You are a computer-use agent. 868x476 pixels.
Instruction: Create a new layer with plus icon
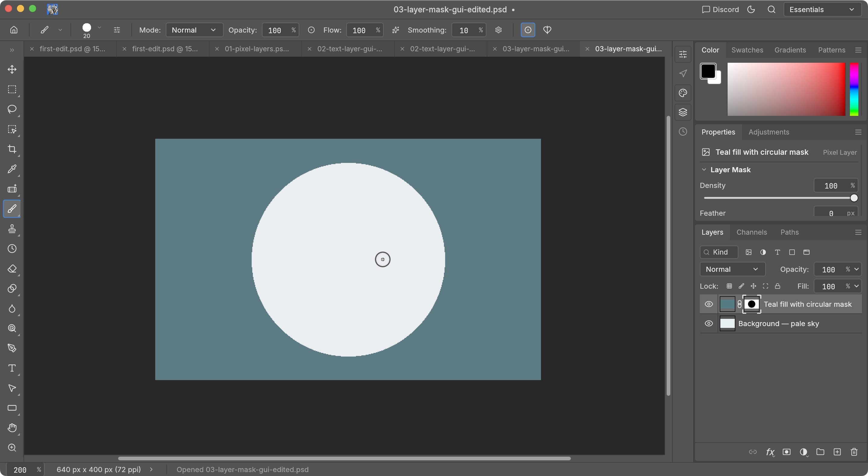[837, 452]
